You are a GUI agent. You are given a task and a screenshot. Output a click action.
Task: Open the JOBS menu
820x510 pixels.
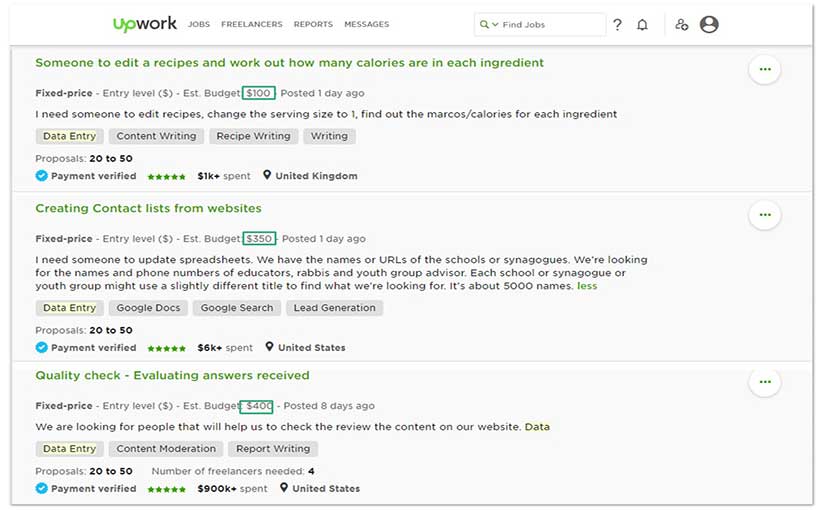199,24
